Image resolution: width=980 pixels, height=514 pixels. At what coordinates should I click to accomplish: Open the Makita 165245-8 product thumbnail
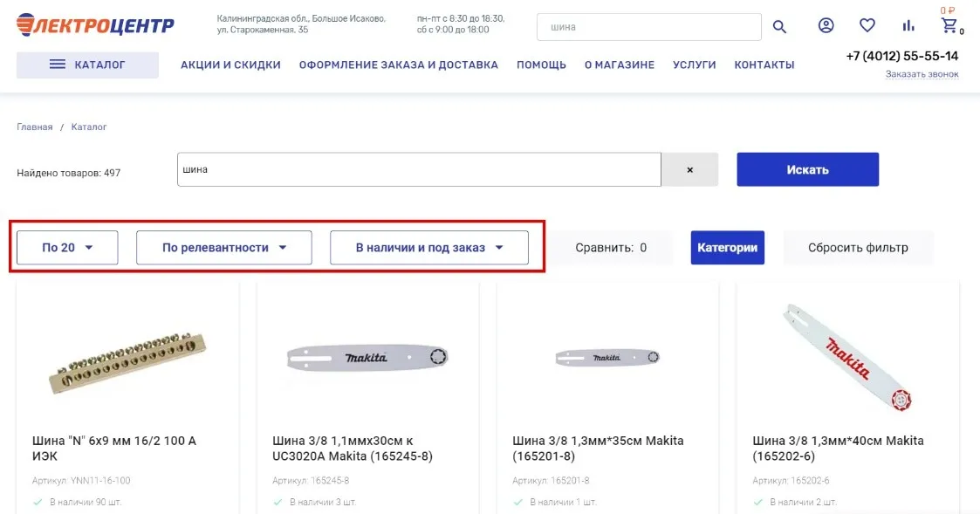click(367, 358)
